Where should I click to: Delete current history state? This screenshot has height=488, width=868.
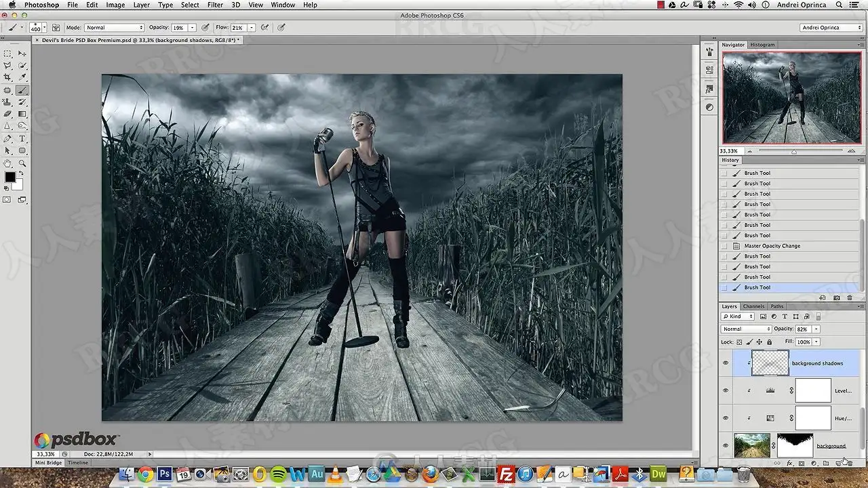pyautogui.click(x=850, y=298)
